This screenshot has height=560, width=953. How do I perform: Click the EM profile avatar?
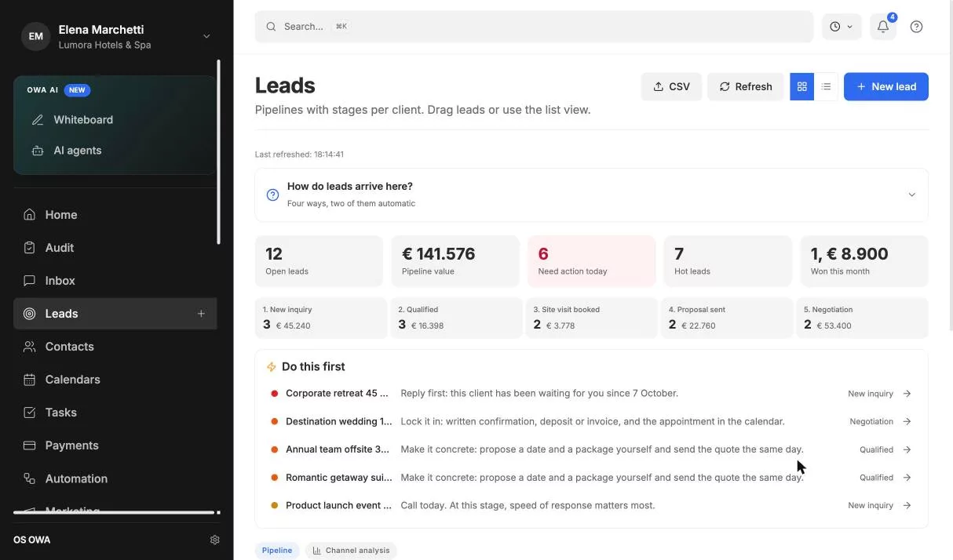click(35, 37)
